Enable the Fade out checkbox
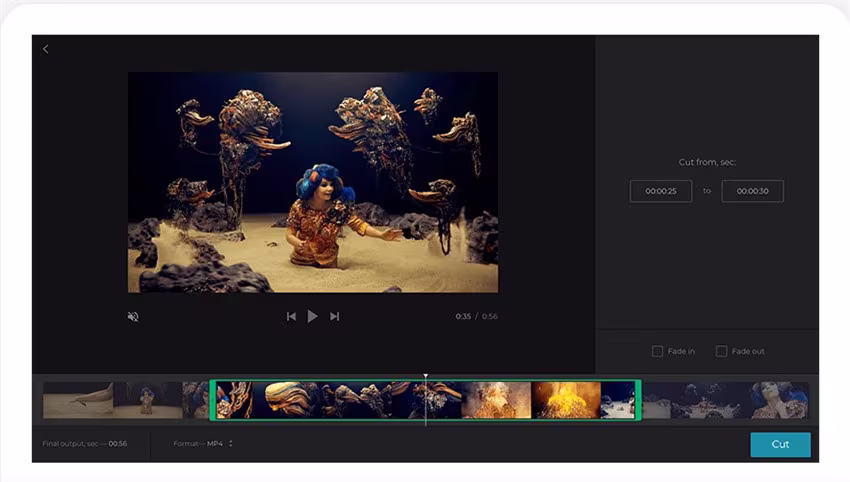This screenshot has width=850, height=482. [721, 351]
